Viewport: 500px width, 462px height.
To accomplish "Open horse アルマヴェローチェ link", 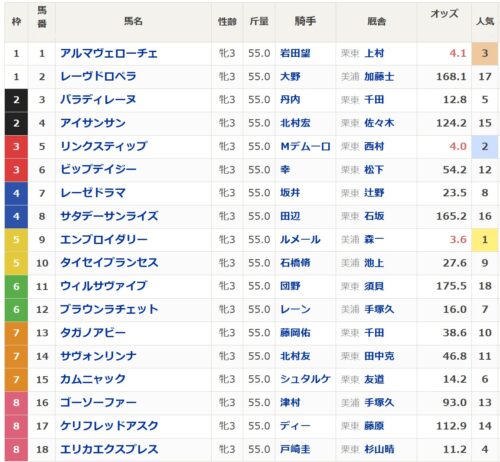I will 109,53.
